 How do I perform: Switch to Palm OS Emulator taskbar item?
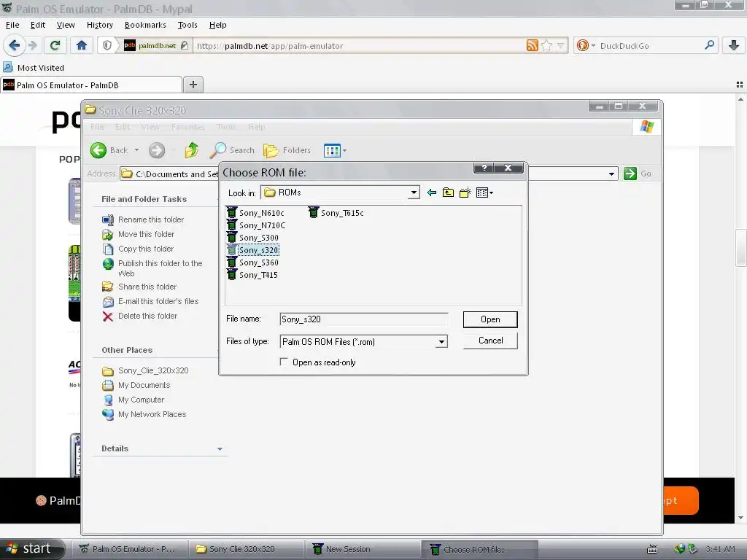(129, 549)
